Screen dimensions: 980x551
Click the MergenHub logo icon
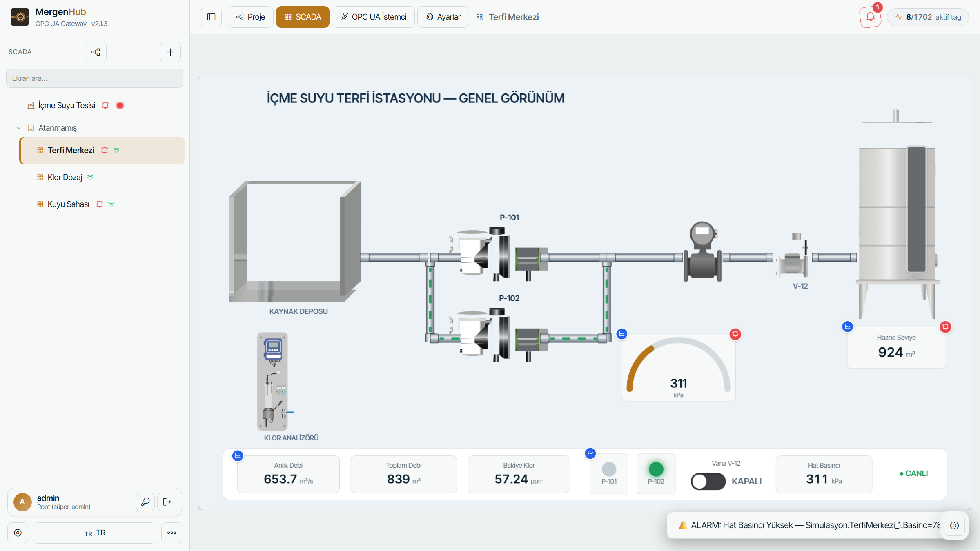[20, 17]
